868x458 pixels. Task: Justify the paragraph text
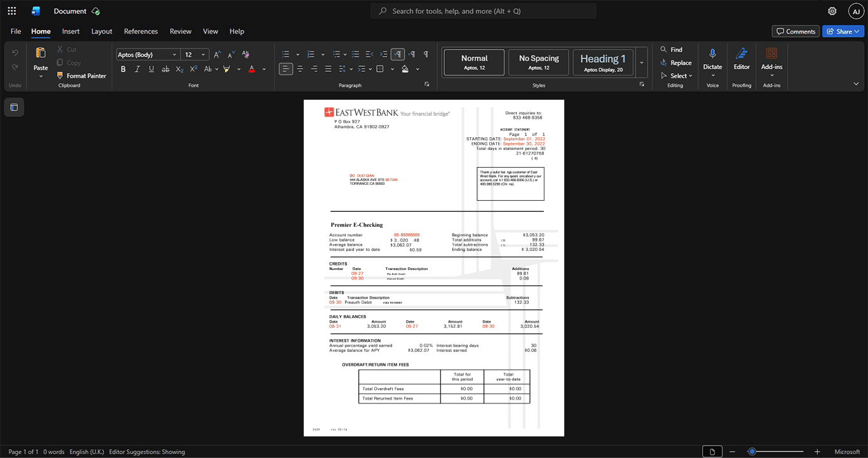pos(328,69)
